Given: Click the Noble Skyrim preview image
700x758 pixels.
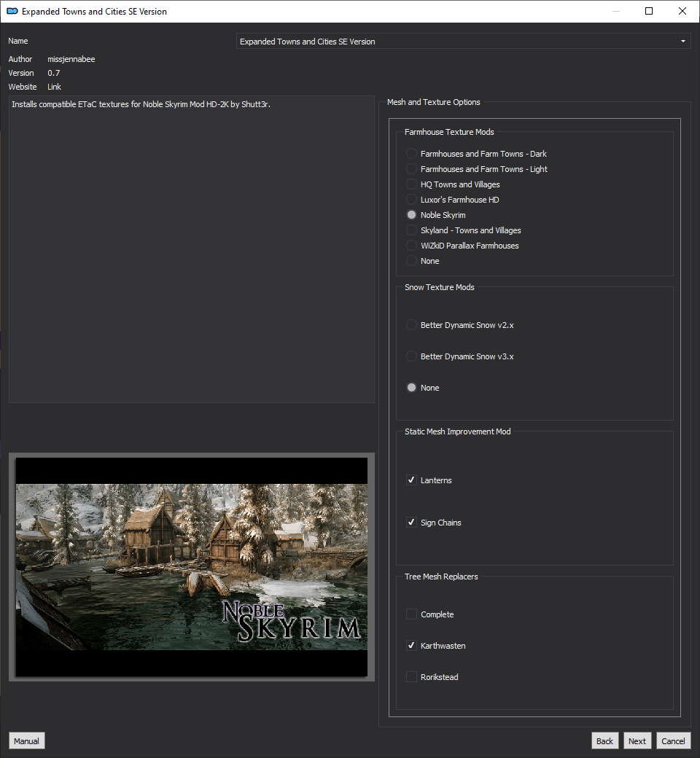Looking at the screenshot, I should click(x=192, y=567).
